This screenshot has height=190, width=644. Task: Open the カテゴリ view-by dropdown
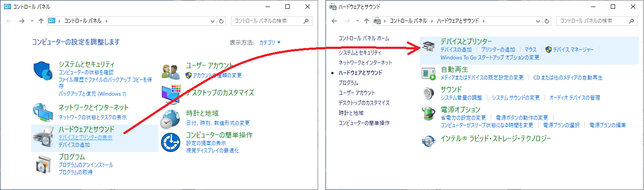click(270, 42)
